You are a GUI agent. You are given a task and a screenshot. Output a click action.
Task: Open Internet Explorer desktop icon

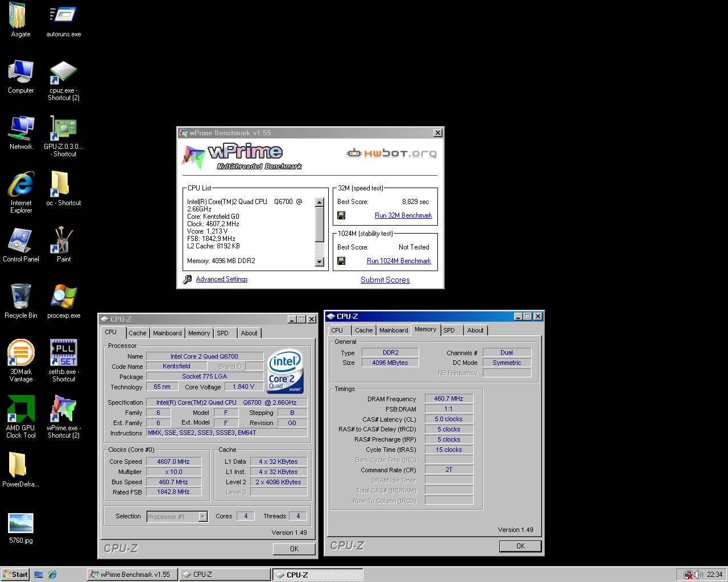pyautogui.click(x=20, y=192)
